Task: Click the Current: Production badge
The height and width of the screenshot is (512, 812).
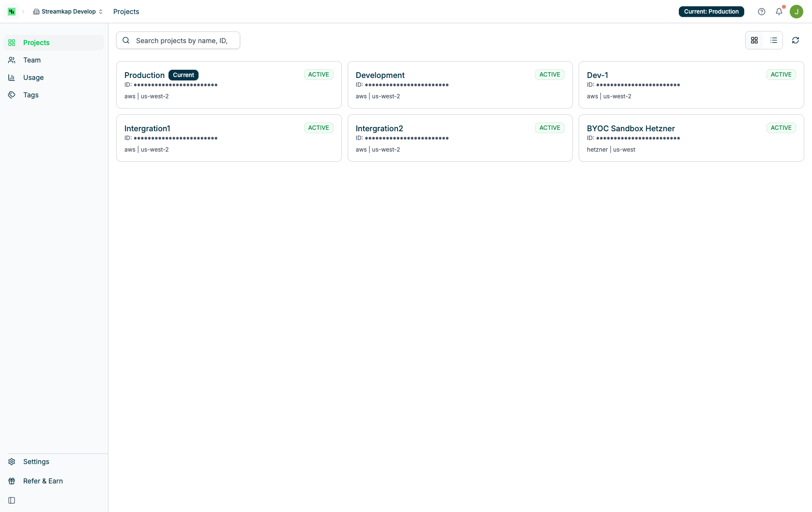Action: coord(711,11)
